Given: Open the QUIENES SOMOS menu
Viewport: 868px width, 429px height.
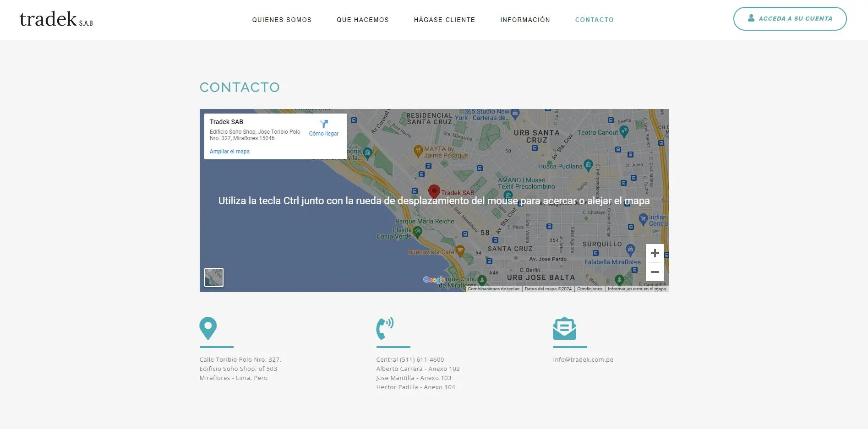Looking at the screenshot, I should click(282, 20).
